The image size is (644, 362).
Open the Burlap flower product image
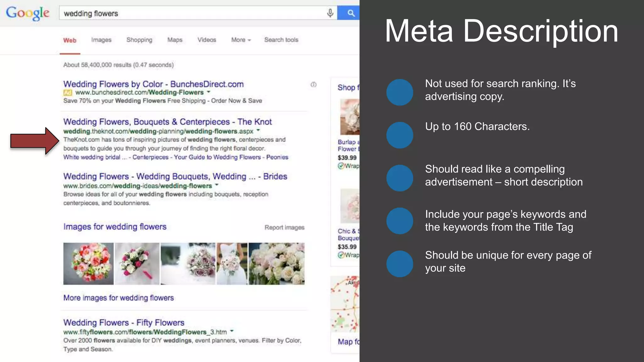click(x=350, y=117)
